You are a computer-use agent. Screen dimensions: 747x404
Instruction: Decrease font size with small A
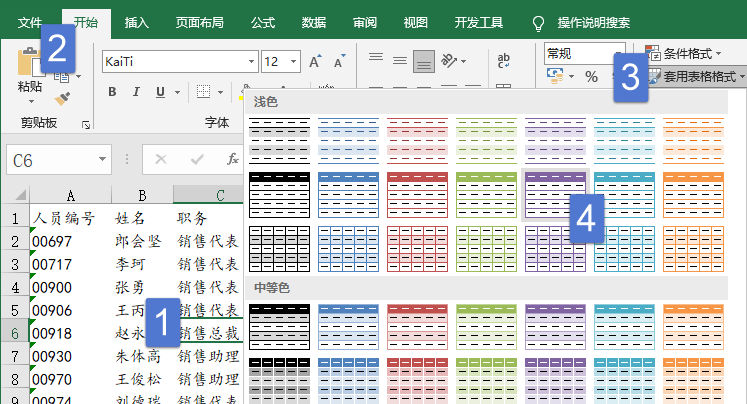point(339,61)
